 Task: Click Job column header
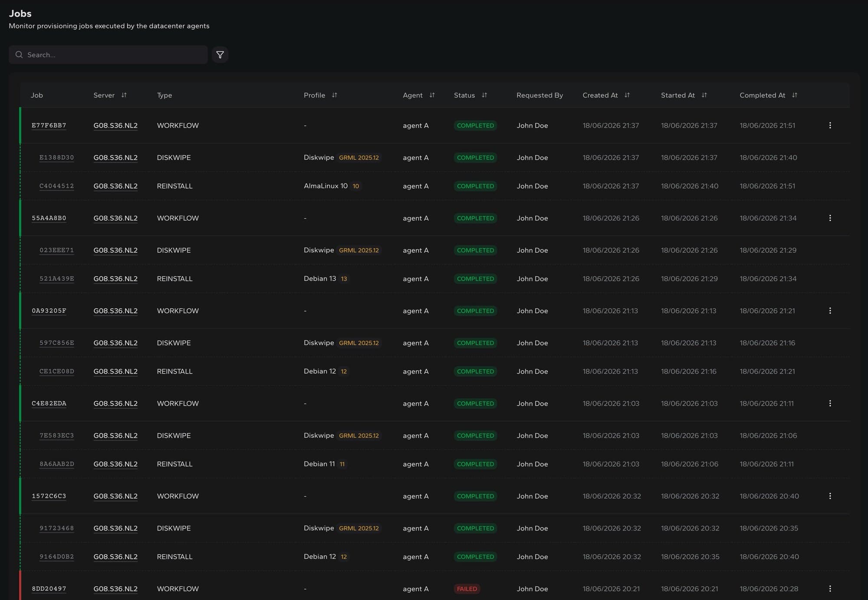(37, 95)
